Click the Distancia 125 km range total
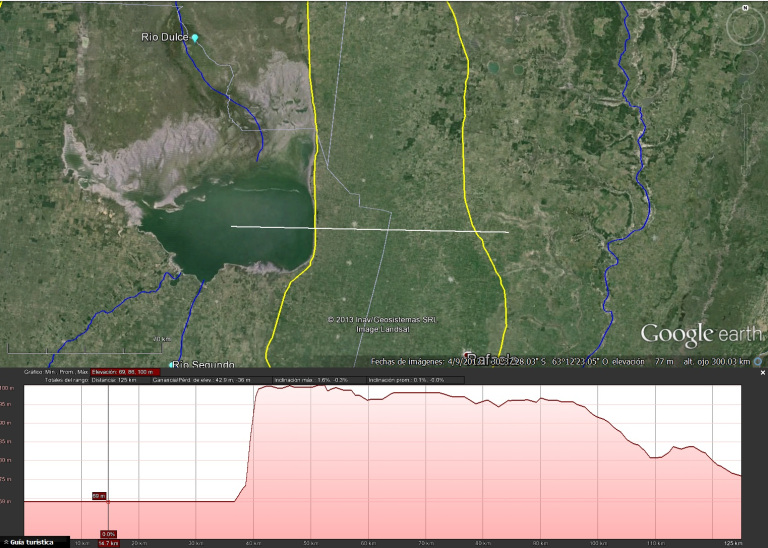 (114, 380)
